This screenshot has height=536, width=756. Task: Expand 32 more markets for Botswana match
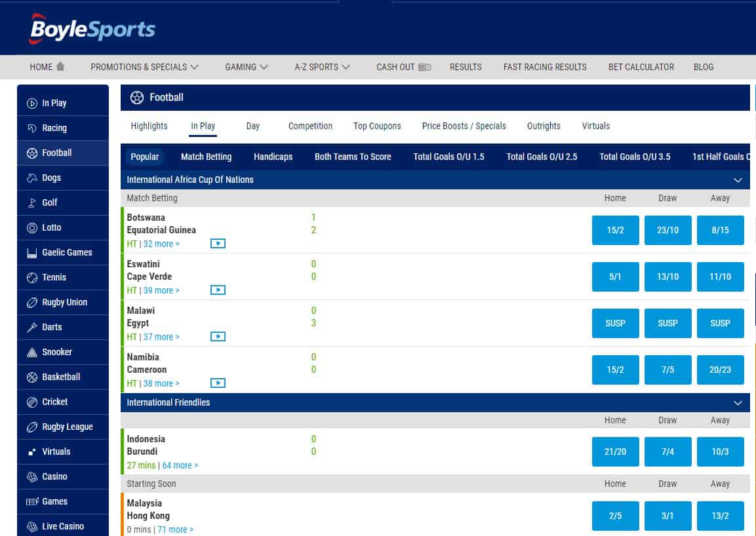161,244
